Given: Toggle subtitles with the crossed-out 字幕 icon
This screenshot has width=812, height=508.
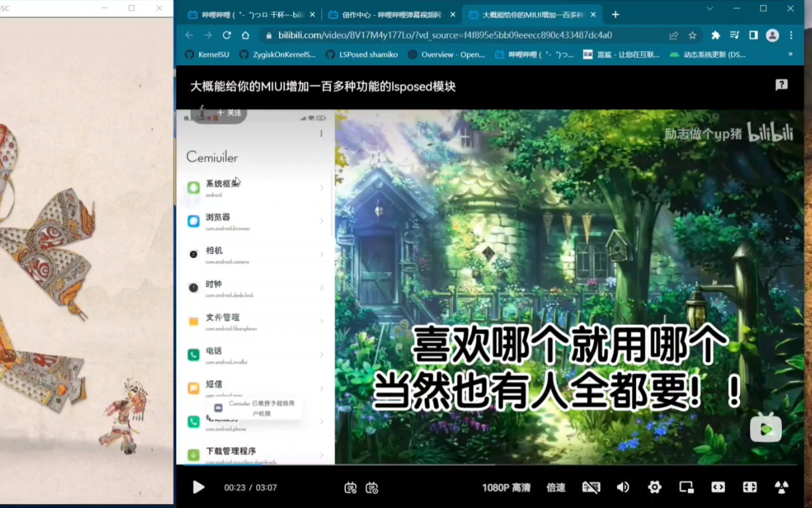Looking at the screenshot, I should click(x=591, y=487).
